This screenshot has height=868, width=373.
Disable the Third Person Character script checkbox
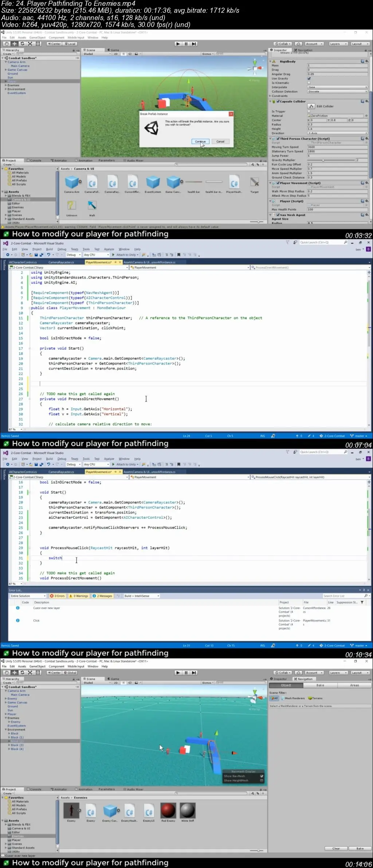click(x=278, y=139)
